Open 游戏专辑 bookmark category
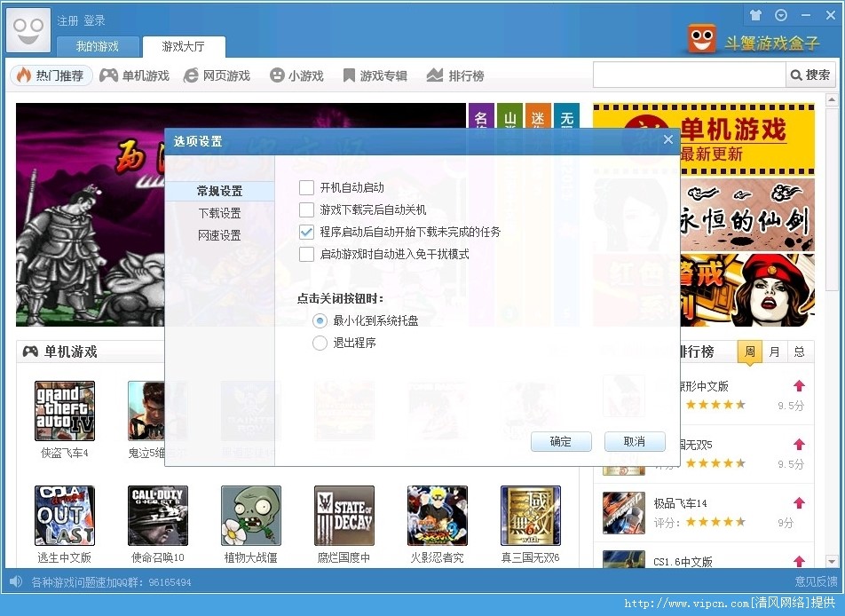 tap(375, 75)
